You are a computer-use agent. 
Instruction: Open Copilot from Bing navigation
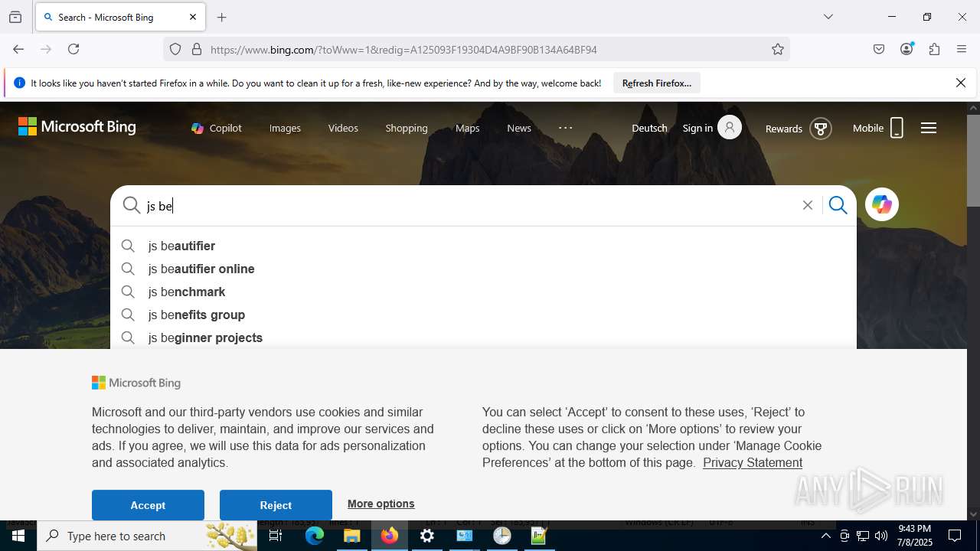217,128
